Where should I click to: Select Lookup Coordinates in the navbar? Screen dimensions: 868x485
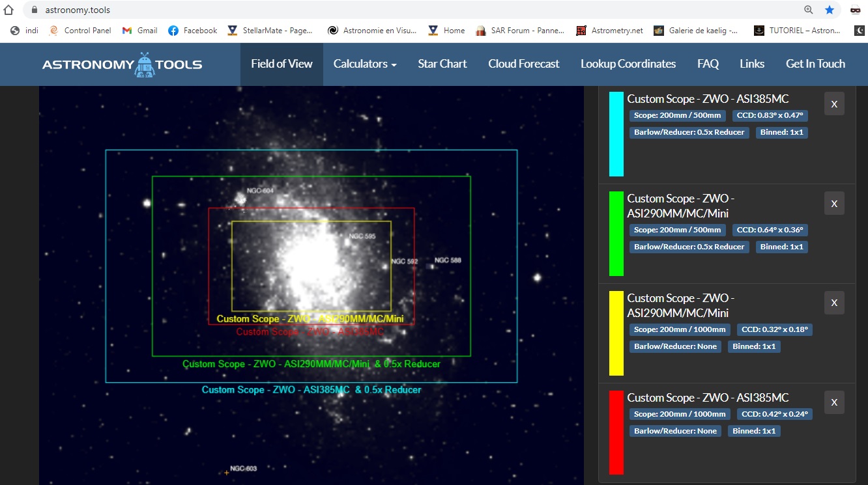coord(628,64)
